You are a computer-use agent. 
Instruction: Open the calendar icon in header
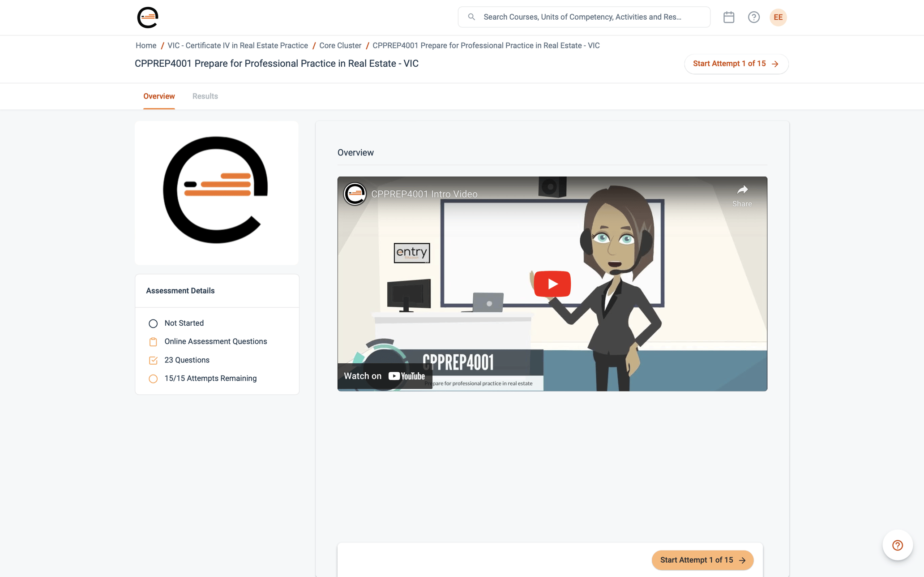pos(728,17)
